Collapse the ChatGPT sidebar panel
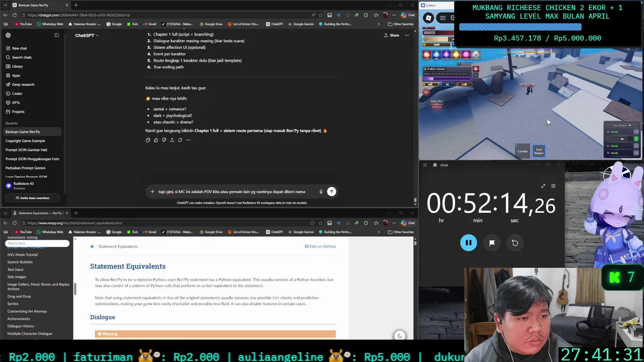The height and width of the screenshot is (362, 644). point(56,35)
